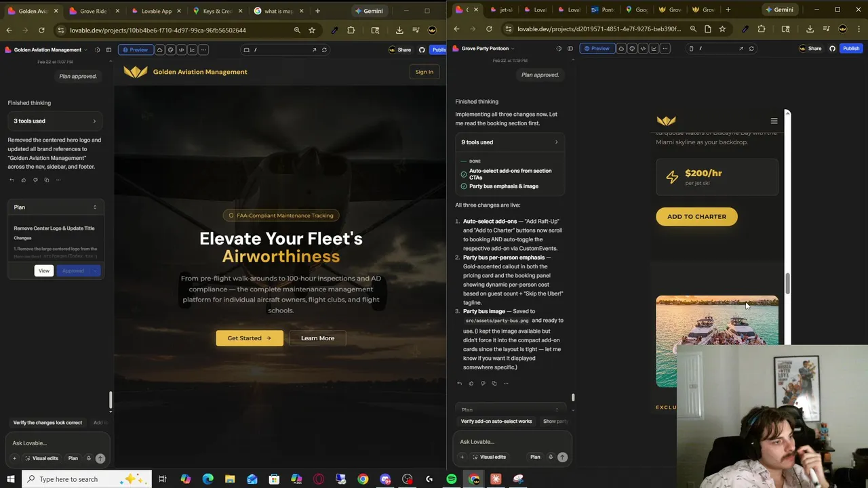This screenshot has width=868, height=488.
Task: Click Learn More button on aviation page
Action: pyautogui.click(x=317, y=338)
